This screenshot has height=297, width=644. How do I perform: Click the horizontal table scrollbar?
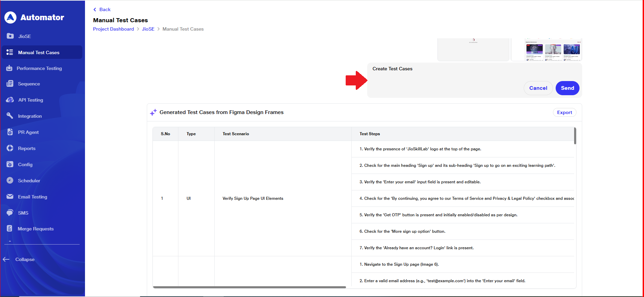(249, 287)
